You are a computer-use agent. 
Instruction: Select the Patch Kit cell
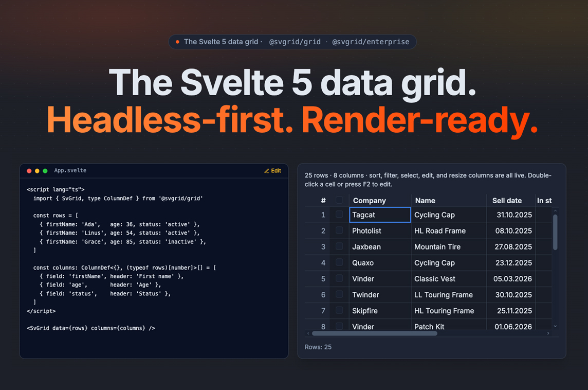click(449, 325)
